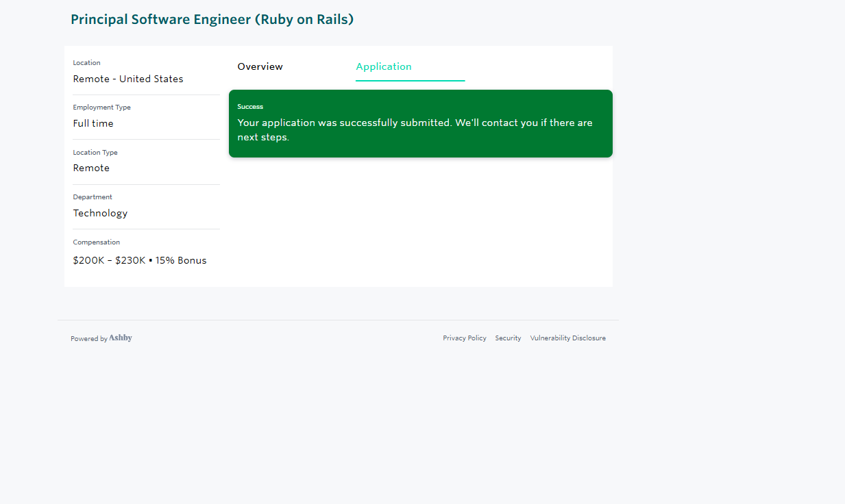Click the 'Full time' employment value
The image size is (845, 504).
click(93, 123)
